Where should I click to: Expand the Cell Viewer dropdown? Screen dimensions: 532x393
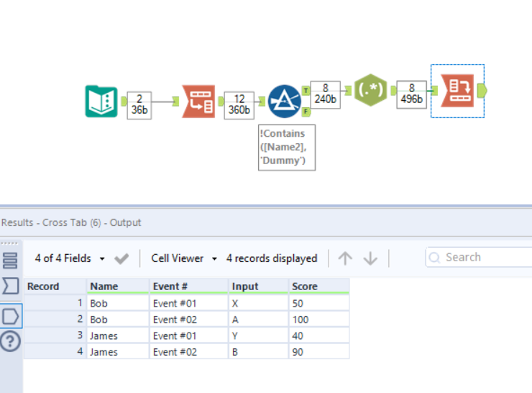coord(184,258)
